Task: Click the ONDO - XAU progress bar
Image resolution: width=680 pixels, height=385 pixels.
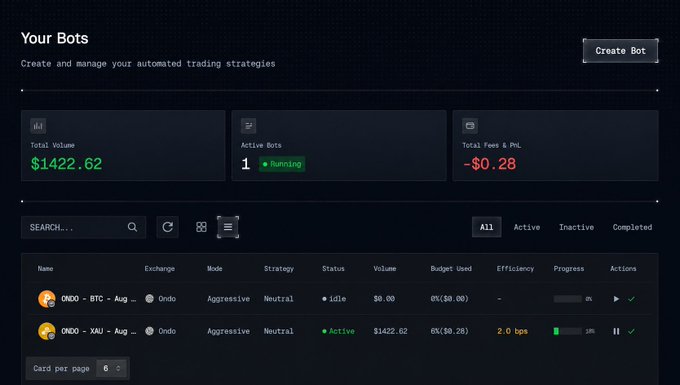Action: 568,331
